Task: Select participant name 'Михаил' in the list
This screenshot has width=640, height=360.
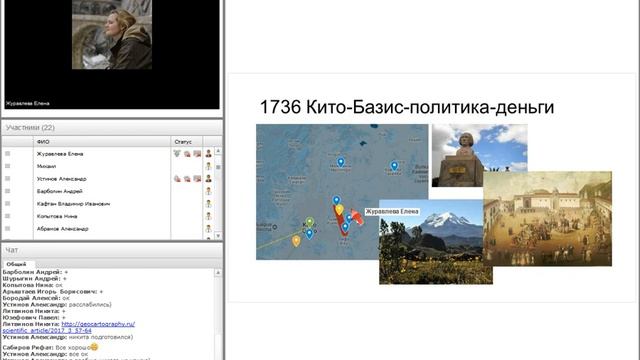Action: tap(47, 166)
